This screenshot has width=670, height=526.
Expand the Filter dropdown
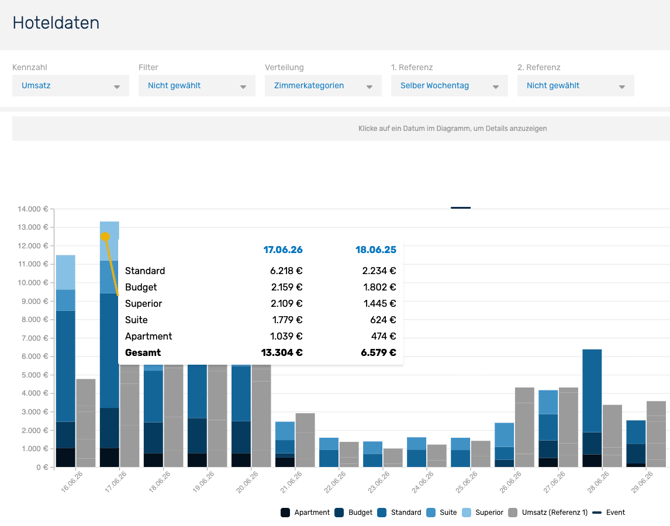pyautogui.click(x=196, y=86)
